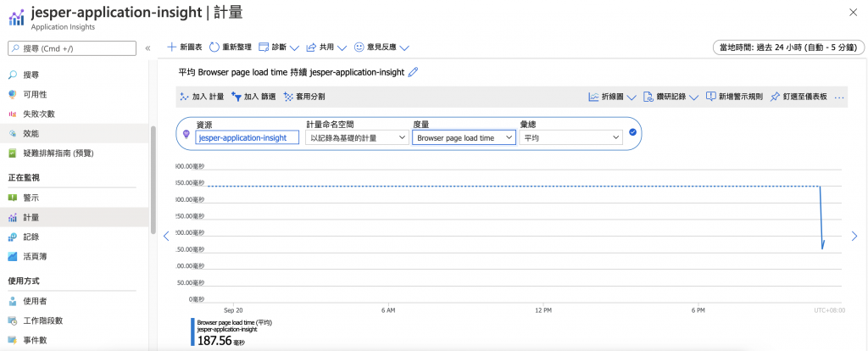
Task: Open 事件數 in the sidebar
Action: click(x=34, y=341)
